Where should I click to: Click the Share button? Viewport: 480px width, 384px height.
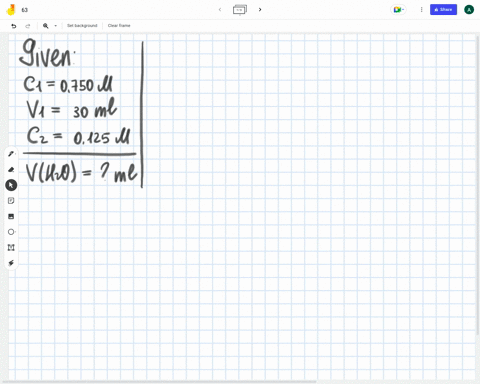coord(443,10)
